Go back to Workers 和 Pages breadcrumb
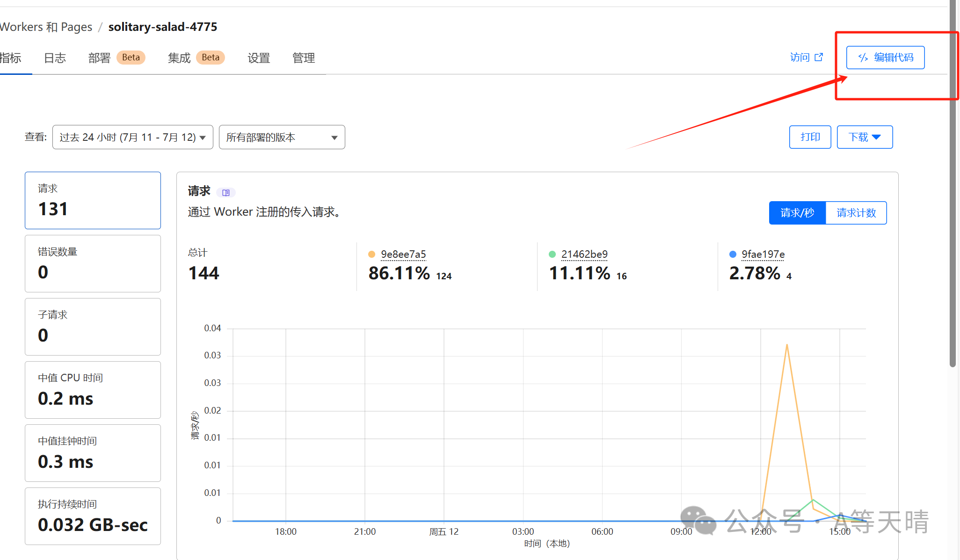The image size is (960, 560). [x=46, y=27]
